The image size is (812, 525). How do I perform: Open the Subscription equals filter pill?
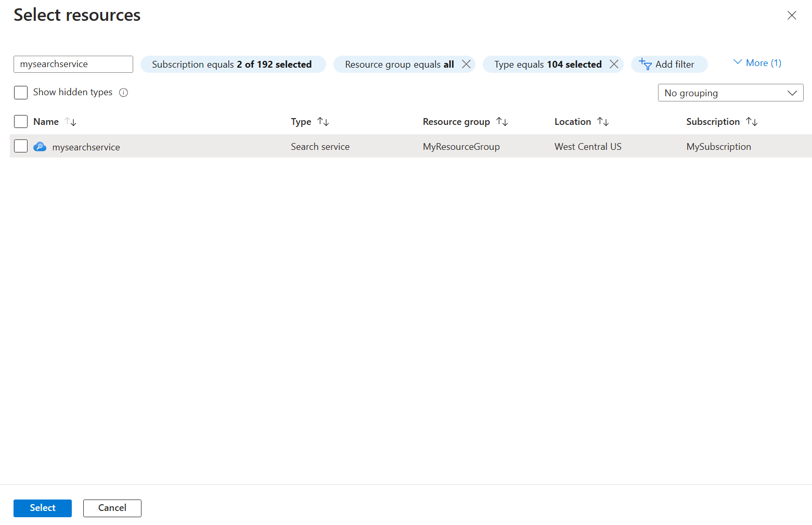232,64
